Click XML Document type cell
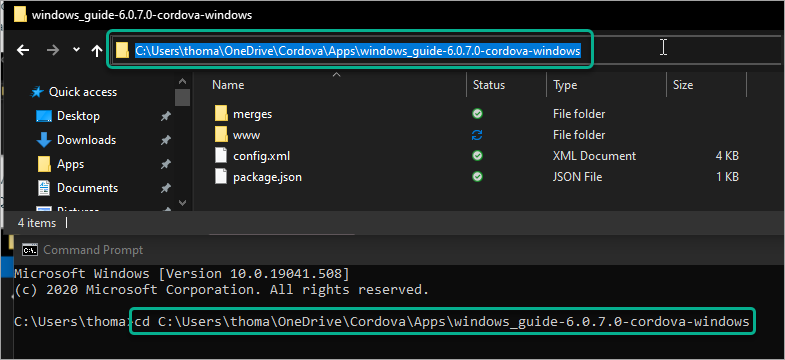The width and height of the screenshot is (785, 360). [x=594, y=156]
